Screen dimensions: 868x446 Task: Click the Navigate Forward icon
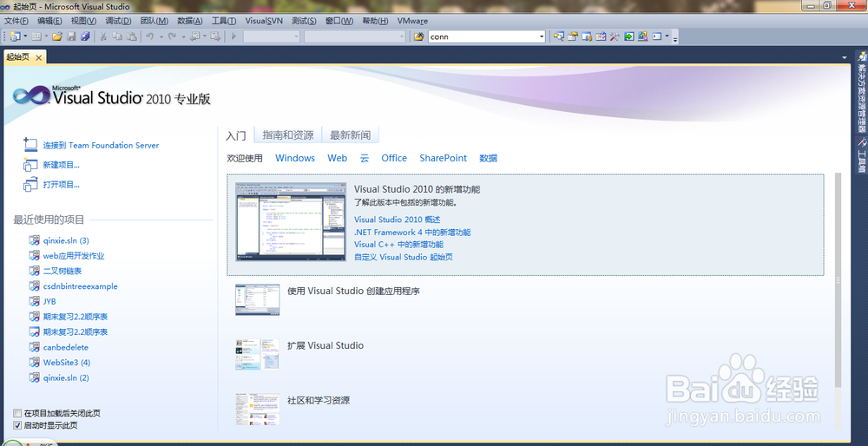pyautogui.click(x=214, y=36)
